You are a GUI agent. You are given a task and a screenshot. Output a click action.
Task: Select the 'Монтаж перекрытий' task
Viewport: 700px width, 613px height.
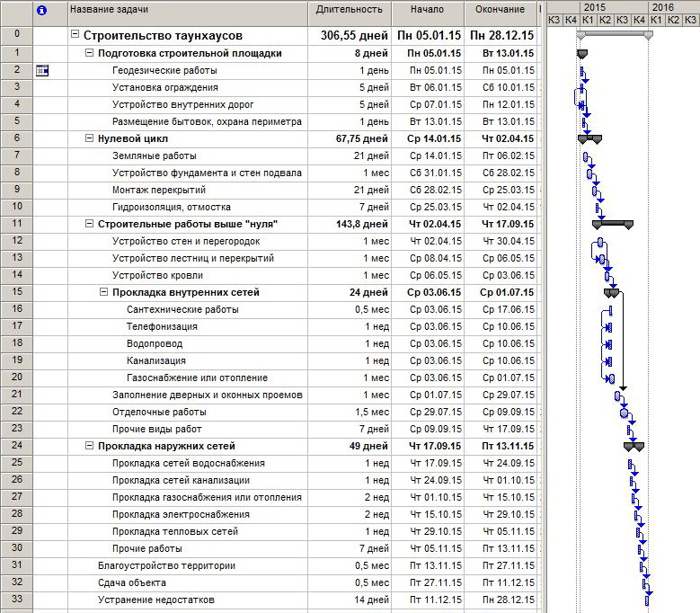[x=159, y=190]
